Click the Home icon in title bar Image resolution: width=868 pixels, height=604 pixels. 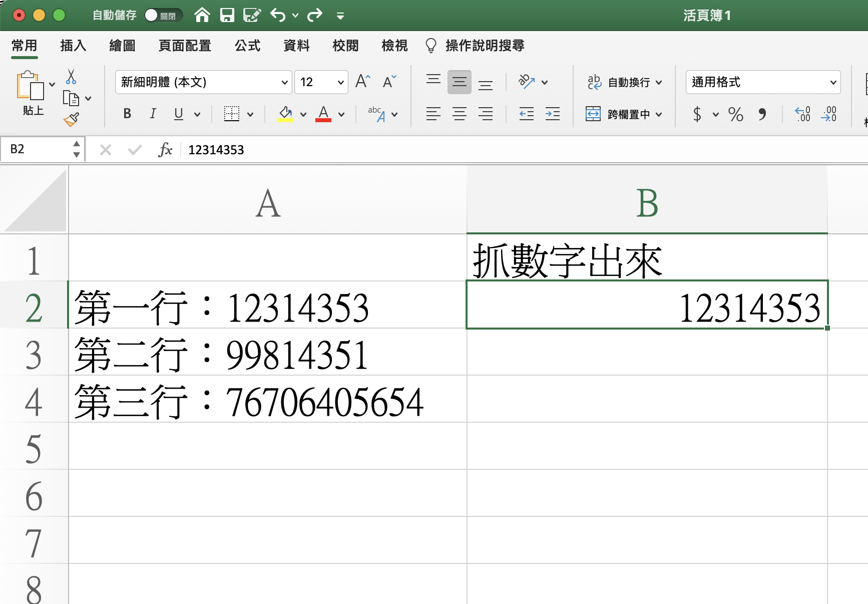(x=202, y=16)
